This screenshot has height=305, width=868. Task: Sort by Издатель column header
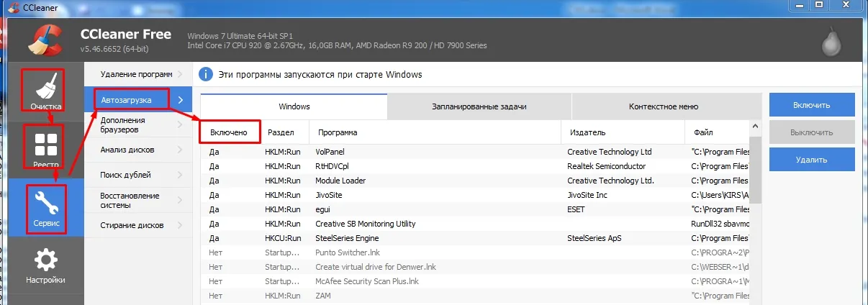(x=623, y=132)
